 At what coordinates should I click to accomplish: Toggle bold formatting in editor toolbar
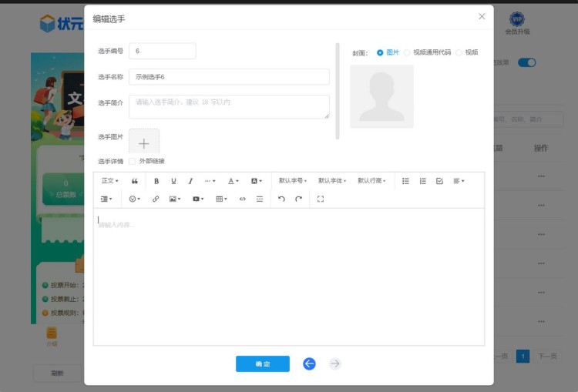pyautogui.click(x=156, y=181)
